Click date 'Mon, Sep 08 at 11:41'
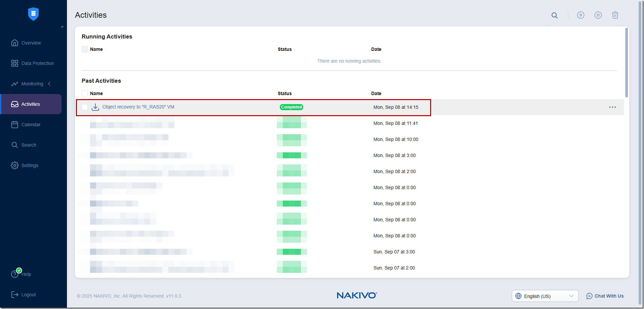 [x=396, y=123]
